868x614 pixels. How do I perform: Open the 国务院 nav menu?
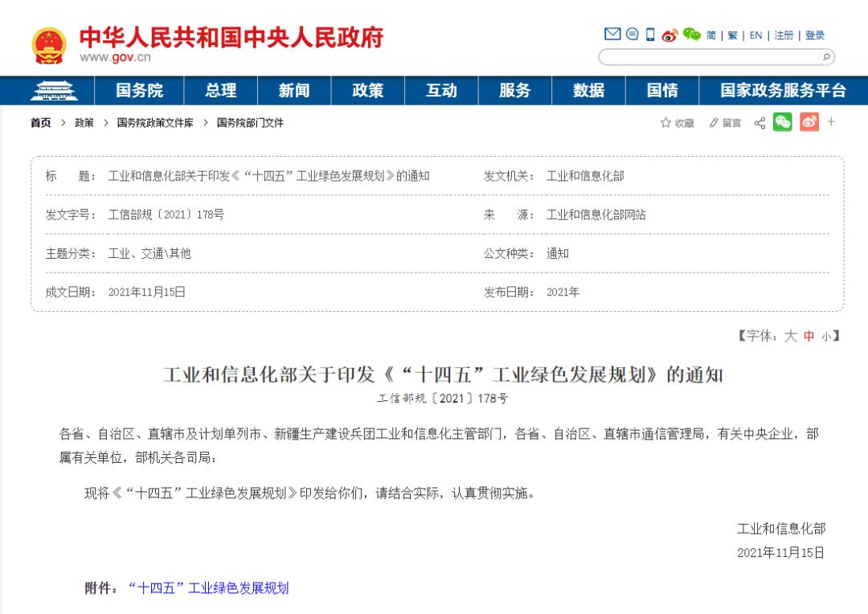[x=139, y=90]
